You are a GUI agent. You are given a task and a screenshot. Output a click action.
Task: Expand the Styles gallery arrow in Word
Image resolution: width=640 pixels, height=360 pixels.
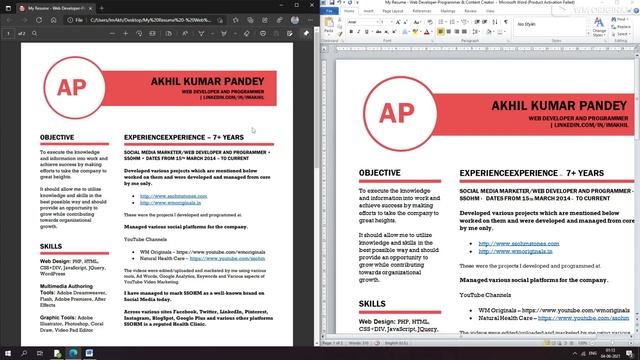click(588, 34)
